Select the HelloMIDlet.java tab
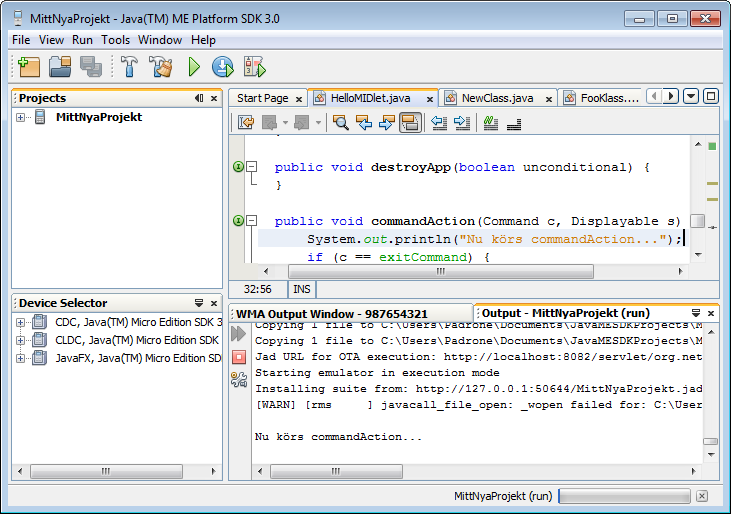Image resolution: width=731 pixels, height=514 pixels. 370,98
